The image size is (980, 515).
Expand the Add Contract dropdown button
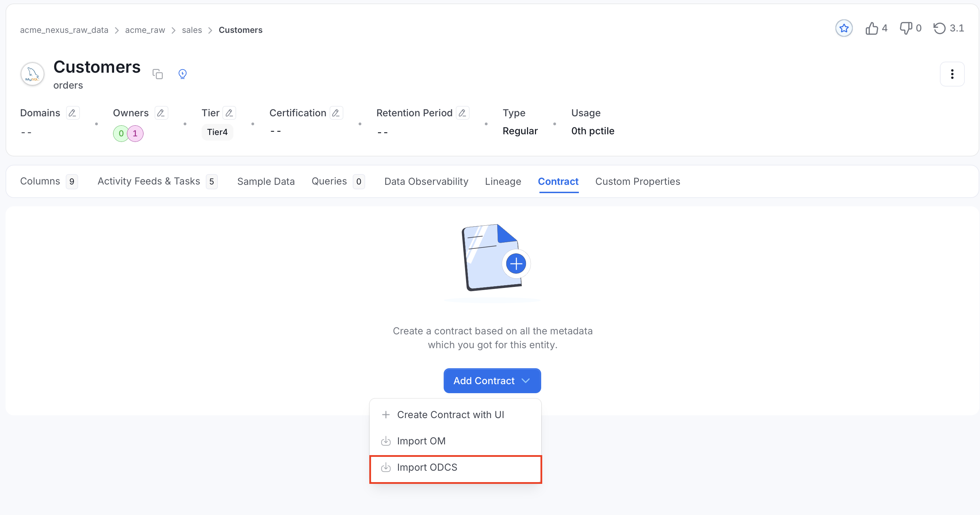[492, 381]
